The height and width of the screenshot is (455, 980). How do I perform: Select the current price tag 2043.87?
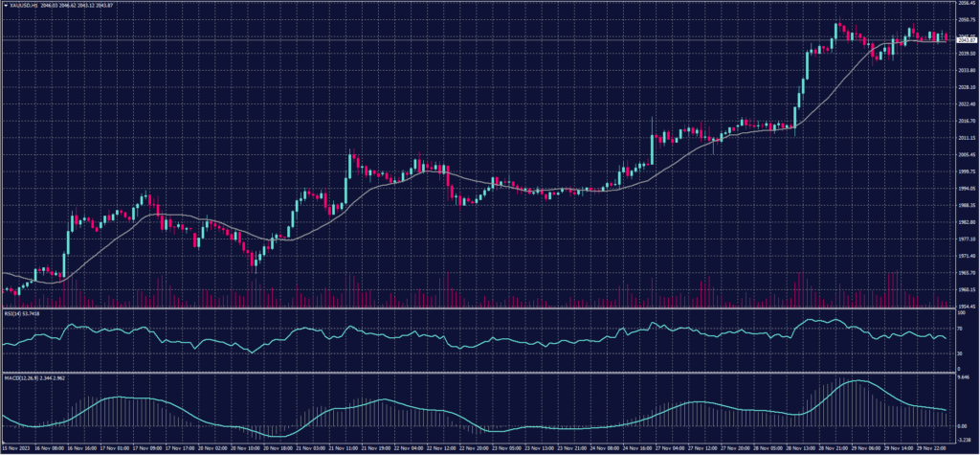pos(966,40)
